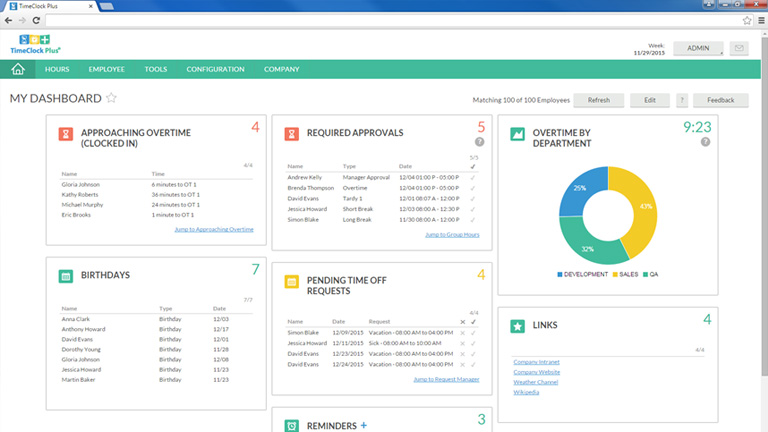This screenshot has width=768, height=432.
Task: Open the mail envelope icon beside ADMIN
Action: pyautogui.click(x=739, y=48)
